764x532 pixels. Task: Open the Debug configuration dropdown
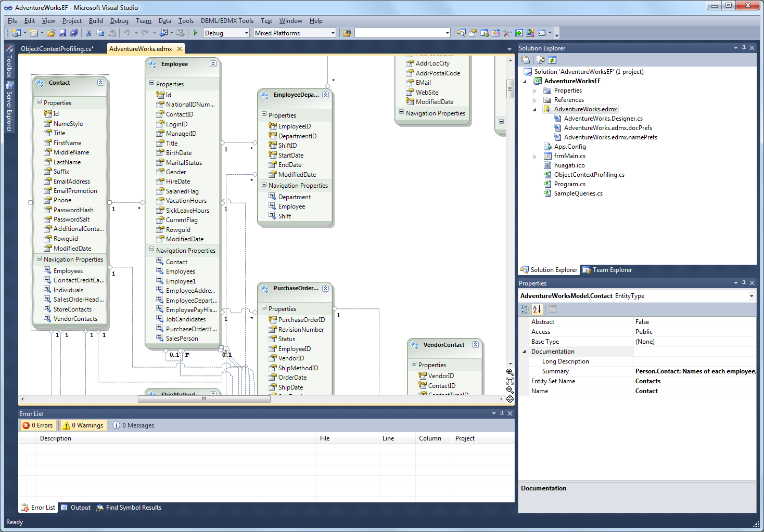[x=247, y=33]
